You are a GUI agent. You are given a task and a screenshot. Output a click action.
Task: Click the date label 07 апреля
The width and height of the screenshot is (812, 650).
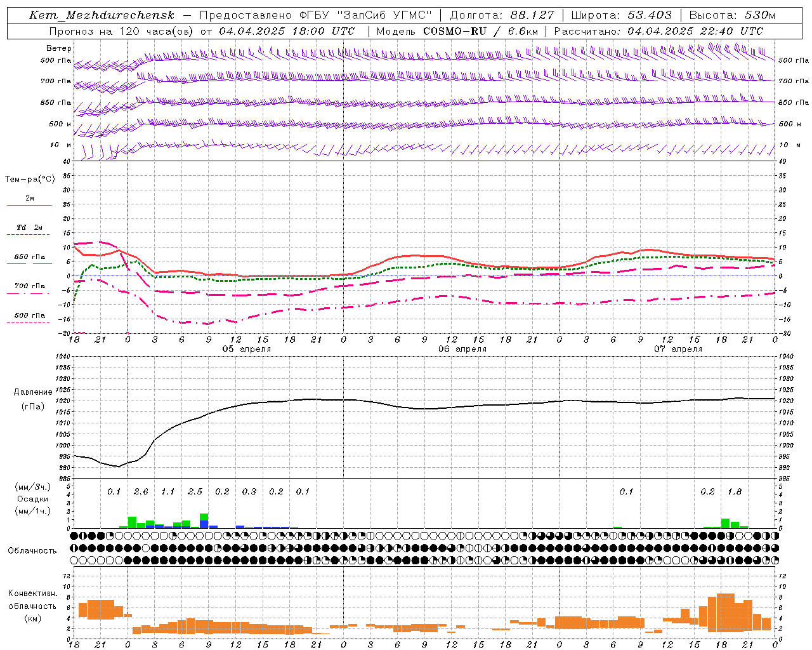tap(678, 349)
